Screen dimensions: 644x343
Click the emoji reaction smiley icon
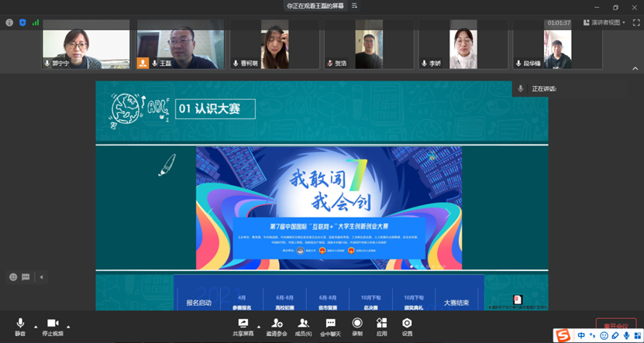13,277
